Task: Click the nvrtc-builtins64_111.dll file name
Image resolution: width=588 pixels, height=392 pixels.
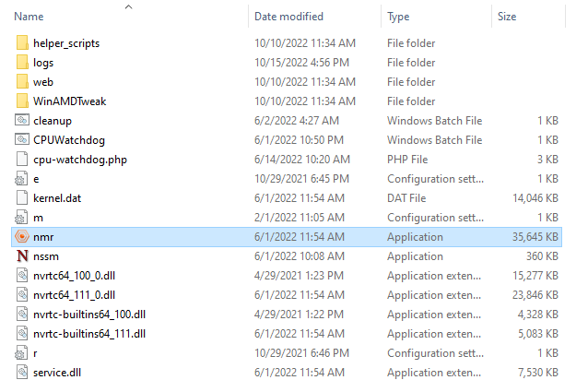Action: 88,333
